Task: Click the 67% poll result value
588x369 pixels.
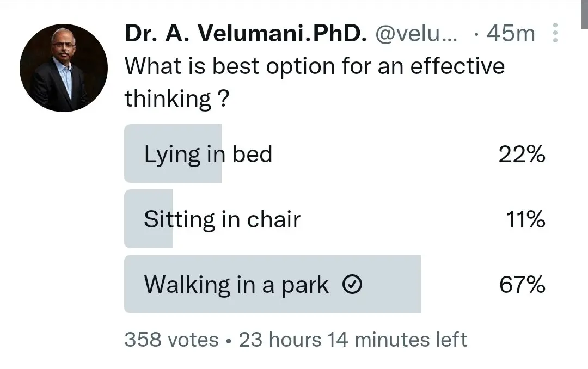Action: 522,285
